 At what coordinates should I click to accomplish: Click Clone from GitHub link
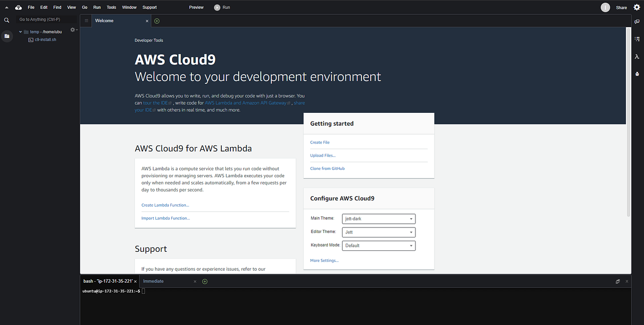[327, 168]
